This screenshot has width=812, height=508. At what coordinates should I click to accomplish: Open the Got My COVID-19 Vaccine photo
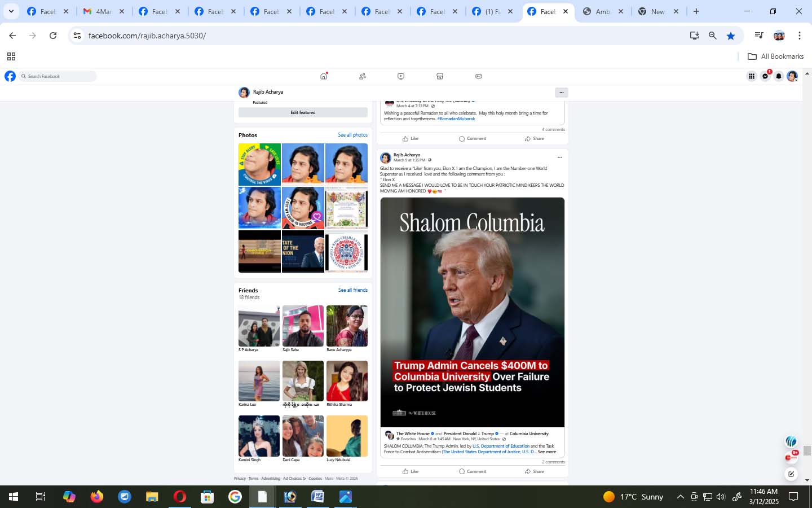coord(303,208)
